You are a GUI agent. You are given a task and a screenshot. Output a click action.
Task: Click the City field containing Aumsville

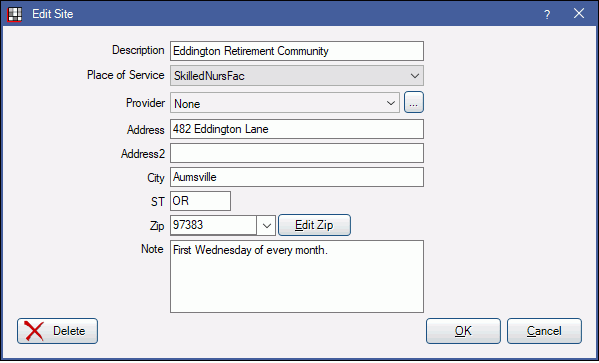[x=297, y=177]
